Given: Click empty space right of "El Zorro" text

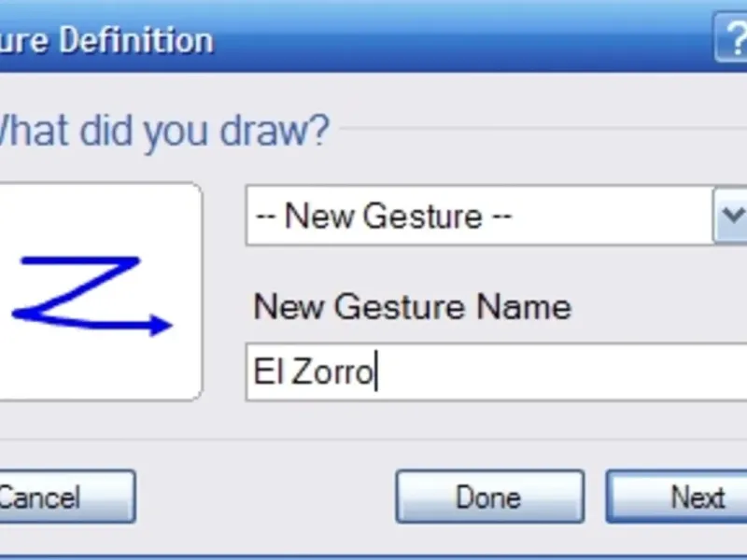Looking at the screenshot, I should 560,372.
